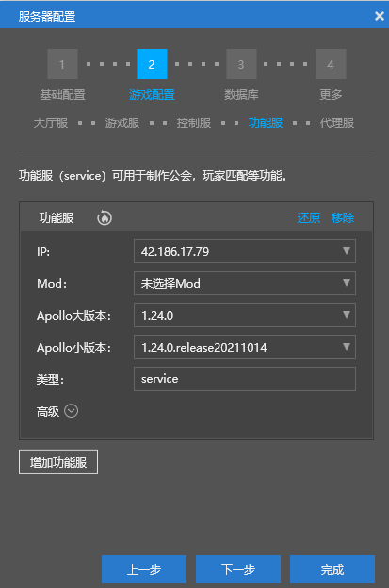
Task: Expand the 高级 advanced settings chevron
Action: coord(71,411)
